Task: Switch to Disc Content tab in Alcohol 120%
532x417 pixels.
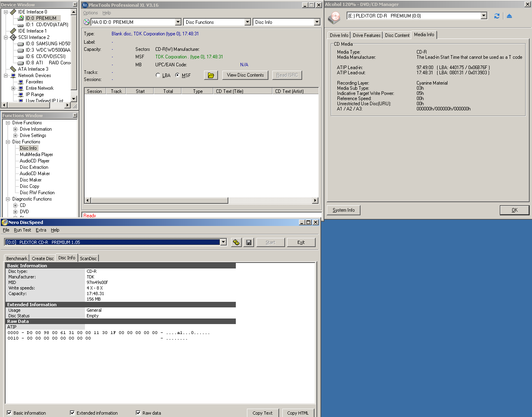Action: pyautogui.click(x=397, y=35)
